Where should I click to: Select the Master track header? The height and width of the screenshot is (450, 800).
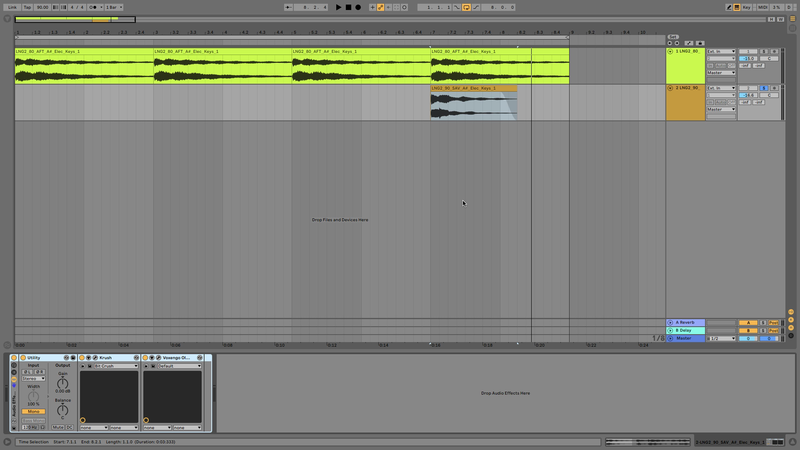click(x=685, y=338)
